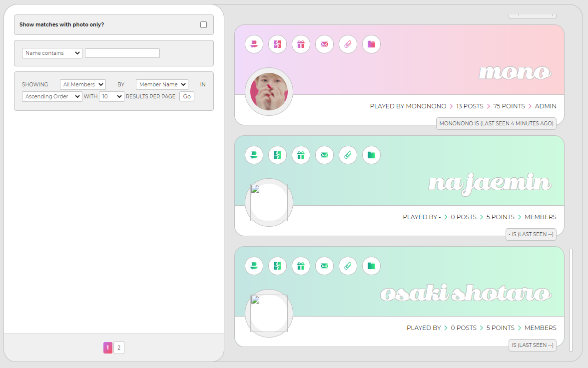Open the gift icon on najaemin's card
Screen dimensions: 588x368
click(x=301, y=155)
